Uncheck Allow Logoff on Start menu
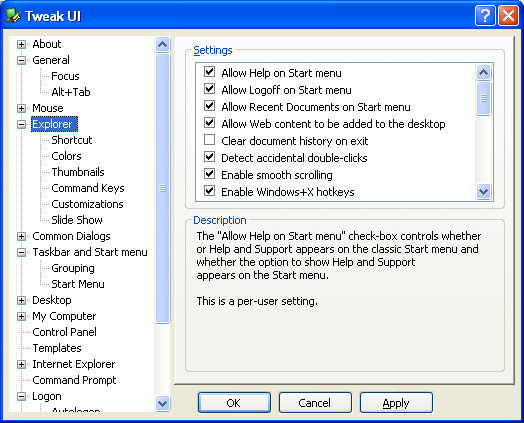 (x=210, y=89)
